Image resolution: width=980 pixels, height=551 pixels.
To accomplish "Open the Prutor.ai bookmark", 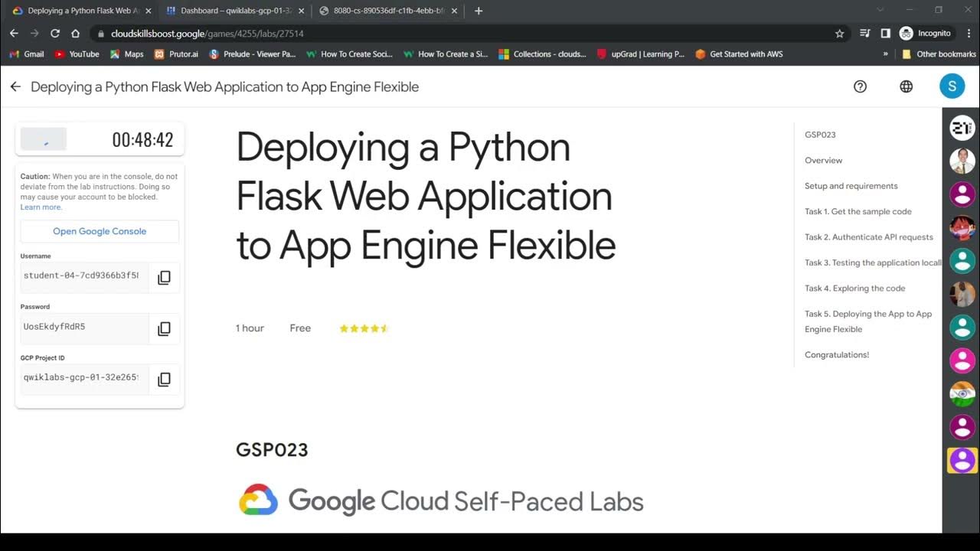I will (176, 54).
